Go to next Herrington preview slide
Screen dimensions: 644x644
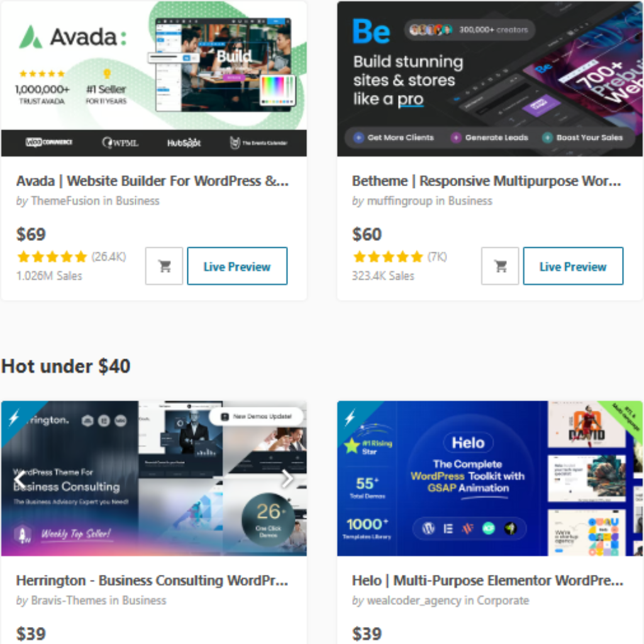click(287, 479)
